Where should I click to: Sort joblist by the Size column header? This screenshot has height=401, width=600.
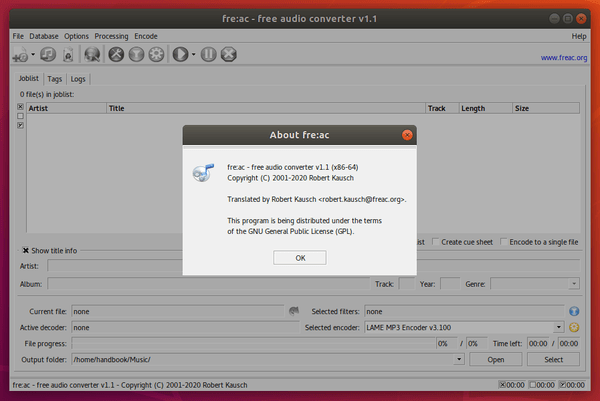click(x=546, y=108)
